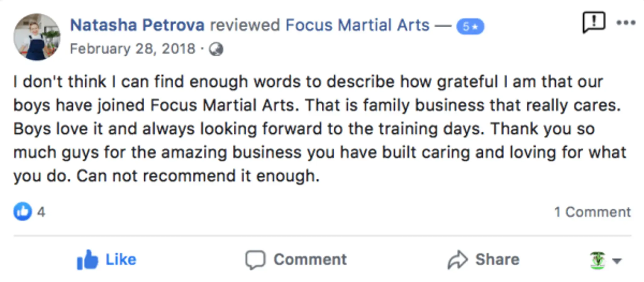The height and width of the screenshot is (282, 644).
Task: Click Natasha Petrova's profile picture
Action: (x=36, y=36)
